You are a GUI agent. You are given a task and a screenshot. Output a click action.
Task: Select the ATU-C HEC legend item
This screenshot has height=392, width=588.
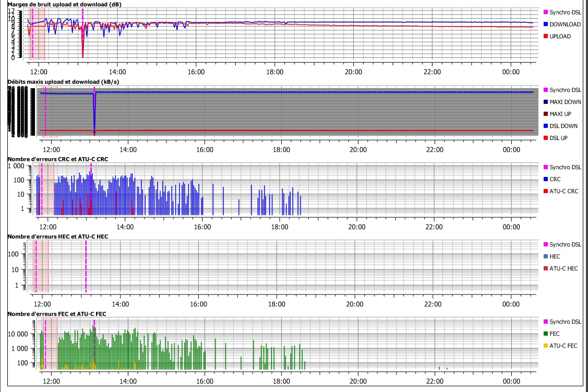point(563,269)
